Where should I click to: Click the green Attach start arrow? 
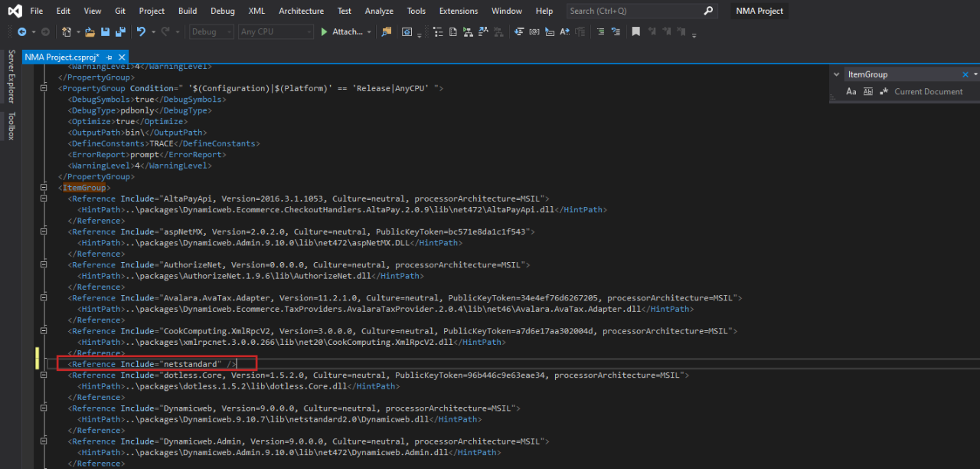pos(324,32)
